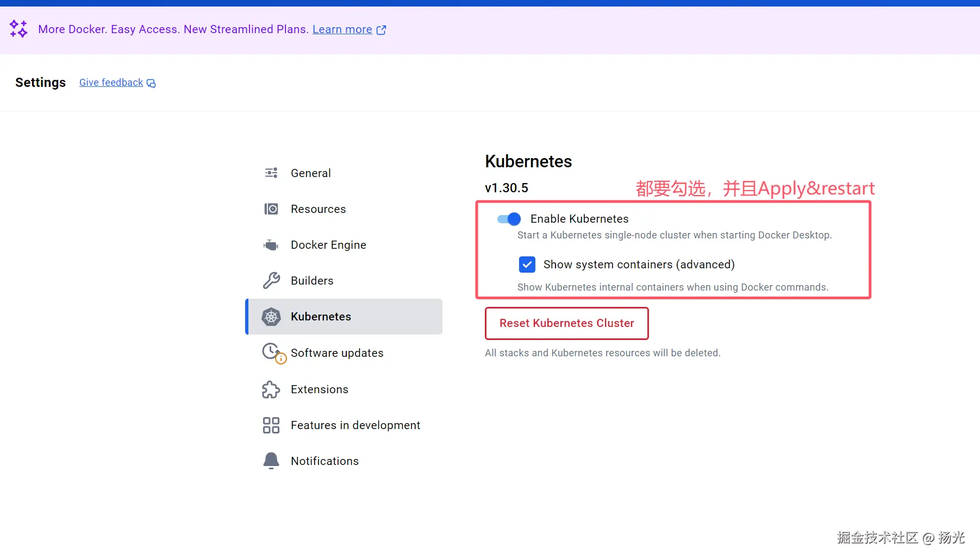Click the v1.30.5 version text
The width and height of the screenshot is (980, 560).
tap(507, 188)
